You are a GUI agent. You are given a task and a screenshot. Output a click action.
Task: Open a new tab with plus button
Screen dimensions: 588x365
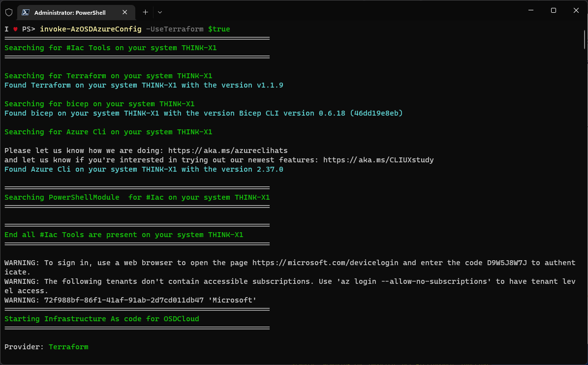coord(146,12)
